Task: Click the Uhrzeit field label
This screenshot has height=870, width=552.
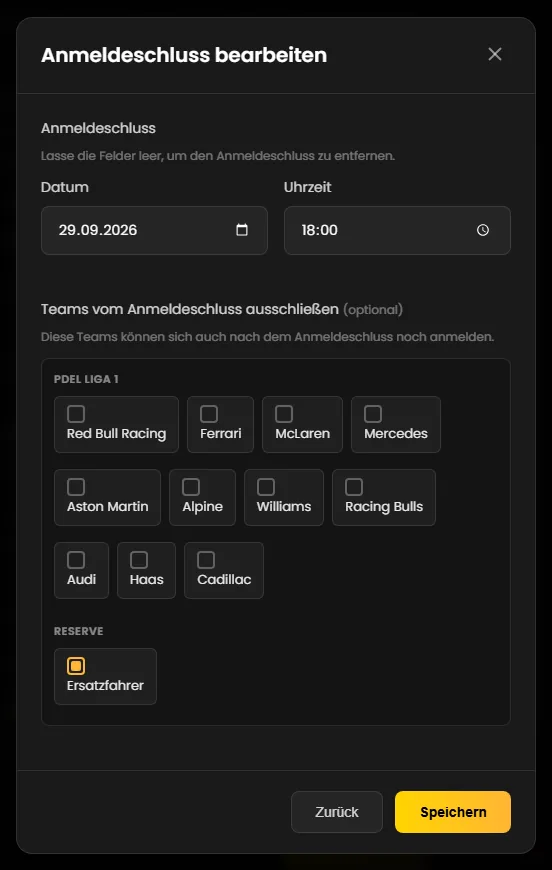Action: click(307, 187)
